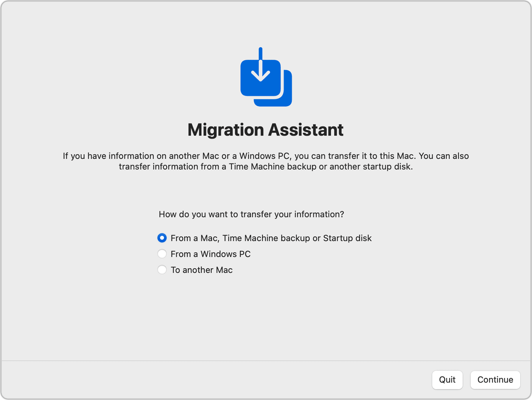This screenshot has width=532, height=400.
Task: Click the transfer question heading
Action: pos(251,214)
